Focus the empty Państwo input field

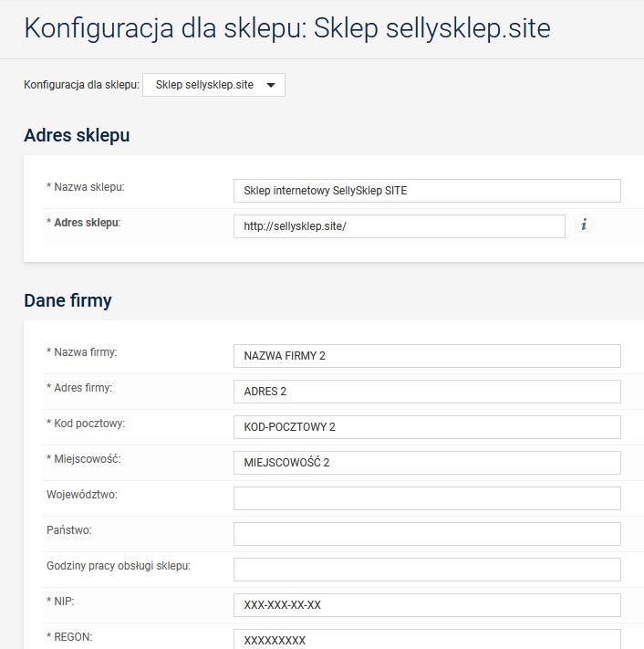(x=426, y=534)
